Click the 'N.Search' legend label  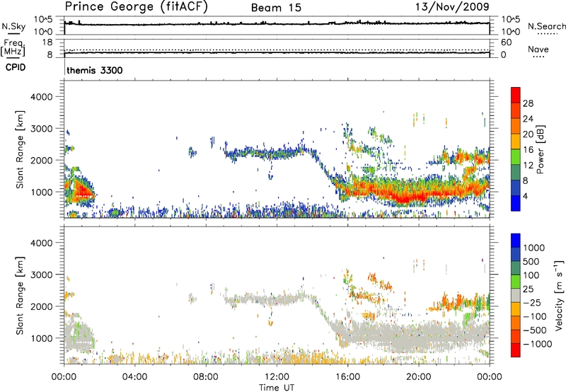[546, 26]
